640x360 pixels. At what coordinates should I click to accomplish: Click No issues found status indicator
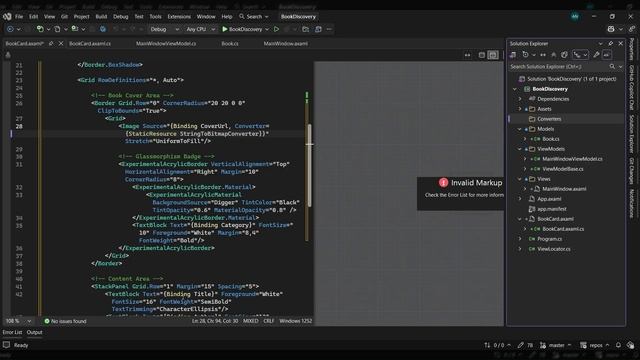(65, 321)
